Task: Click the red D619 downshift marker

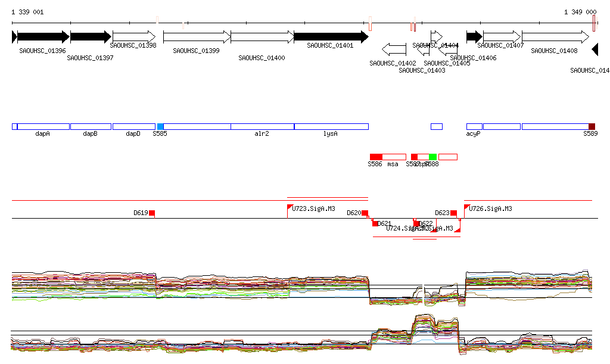Action: tap(152, 213)
